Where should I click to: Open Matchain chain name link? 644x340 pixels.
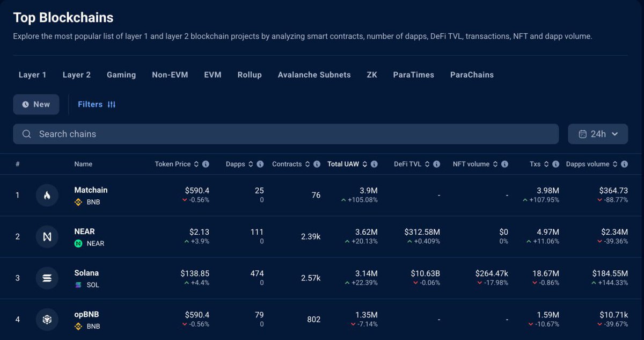[x=91, y=190]
